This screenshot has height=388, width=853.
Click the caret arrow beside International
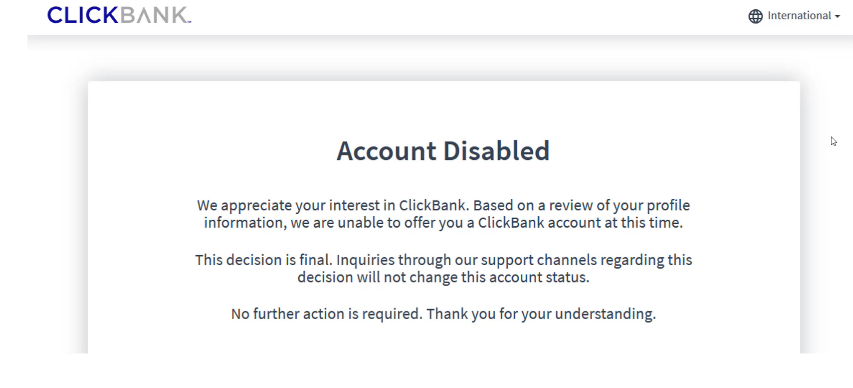click(837, 17)
